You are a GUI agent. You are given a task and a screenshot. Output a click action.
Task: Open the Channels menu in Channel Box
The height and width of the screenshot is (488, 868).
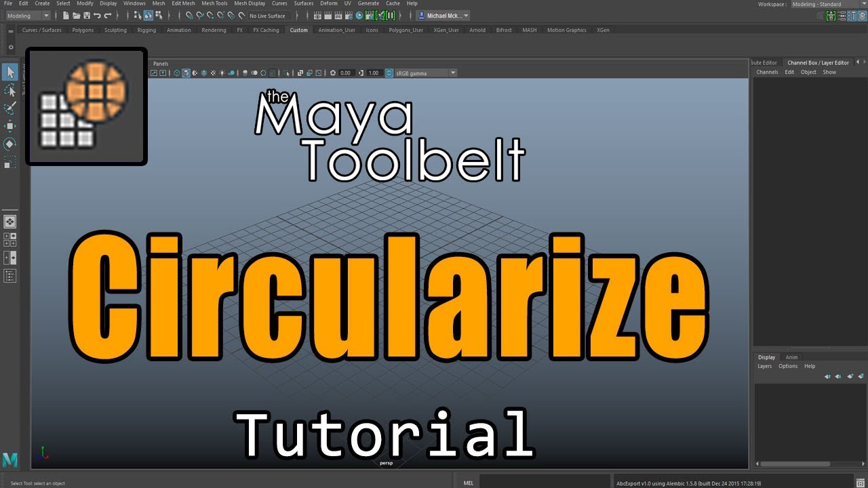point(767,72)
